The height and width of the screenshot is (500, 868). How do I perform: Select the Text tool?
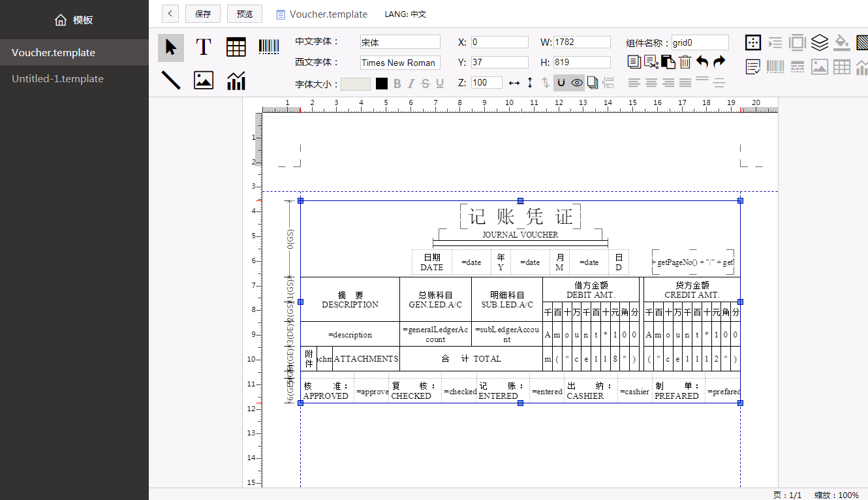point(204,47)
